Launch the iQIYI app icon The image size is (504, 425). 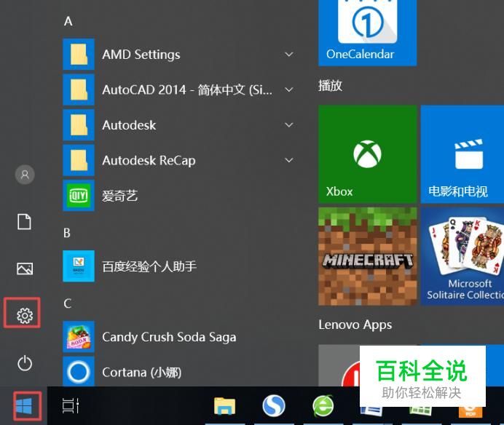[79, 195]
